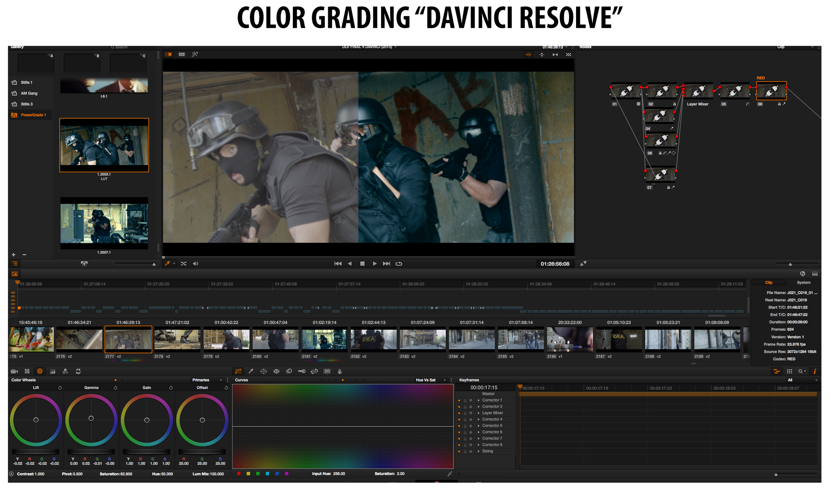Click the red hue swatch under curves
Viewport: 831px width, 504px height.
pos(239,474)
